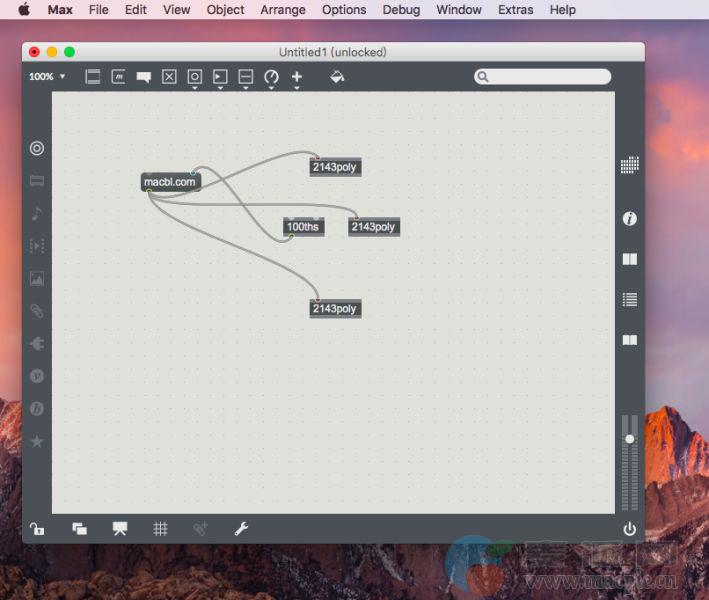709x600 pixels.
Task: Toggle grid visibility in bottom toolbar
Action: [160, 529]
